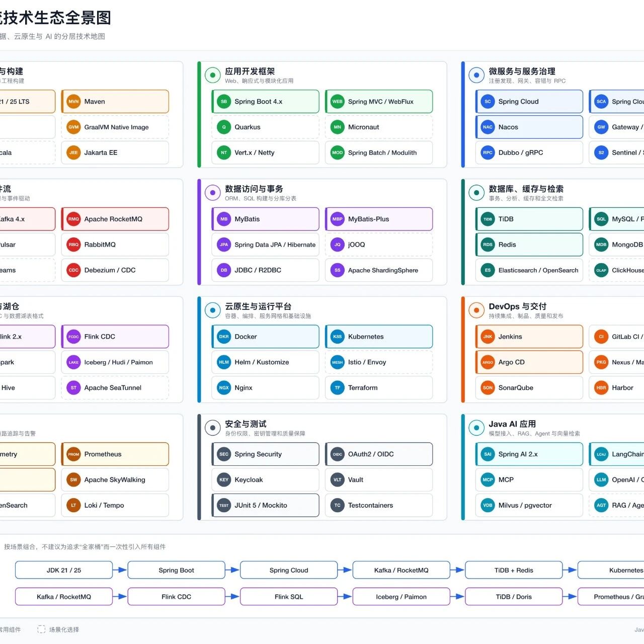This screenshot has width=644, height=644.
Task: Click the Q icon beside Quarkus
Action: tap(224, 127)
